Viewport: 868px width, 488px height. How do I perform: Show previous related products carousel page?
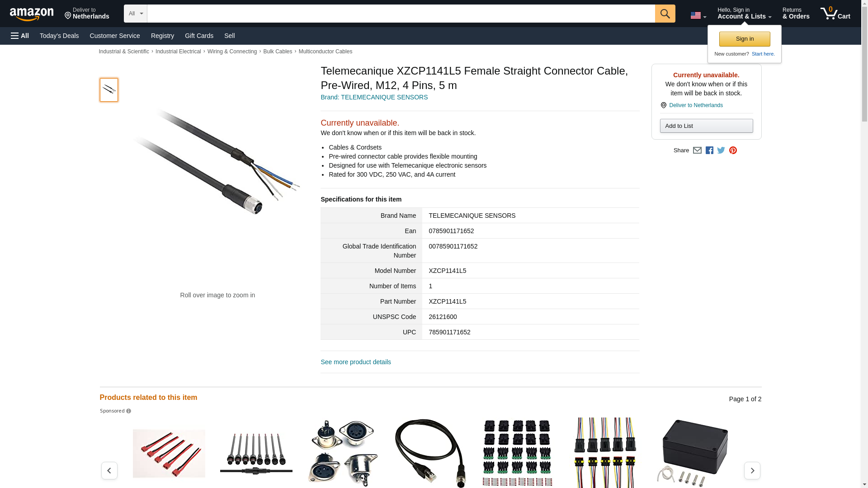(x=109, y=470)
